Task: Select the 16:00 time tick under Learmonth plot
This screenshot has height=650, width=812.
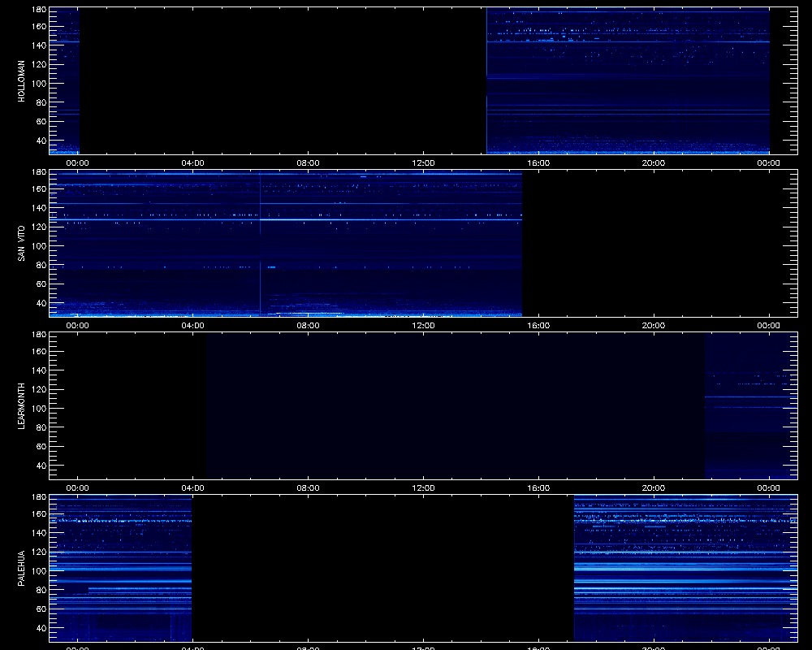Action: 538,487
